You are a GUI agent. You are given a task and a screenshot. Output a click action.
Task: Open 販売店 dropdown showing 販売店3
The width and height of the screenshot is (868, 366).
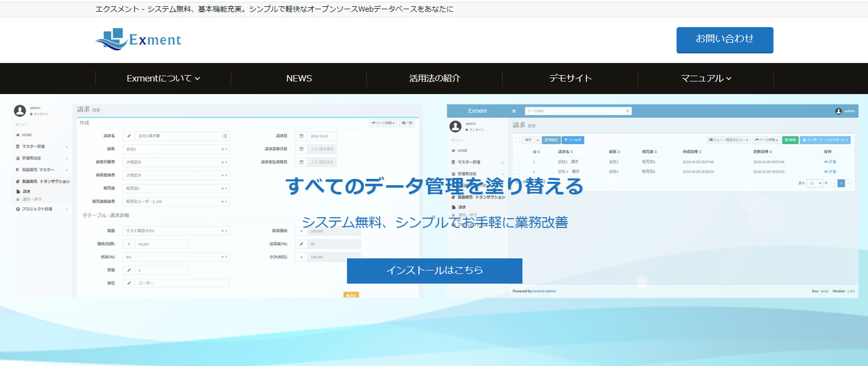(x=176, y=188)
